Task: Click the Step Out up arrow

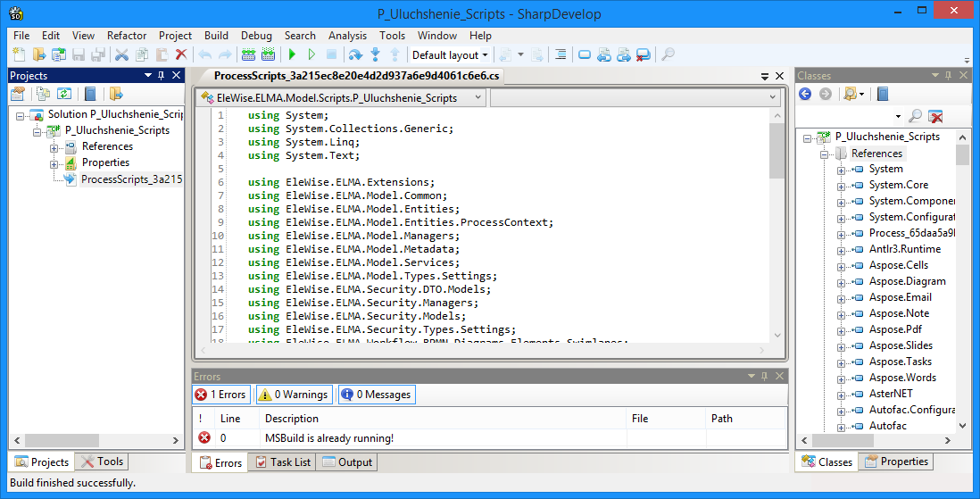Action: [395, 55]
